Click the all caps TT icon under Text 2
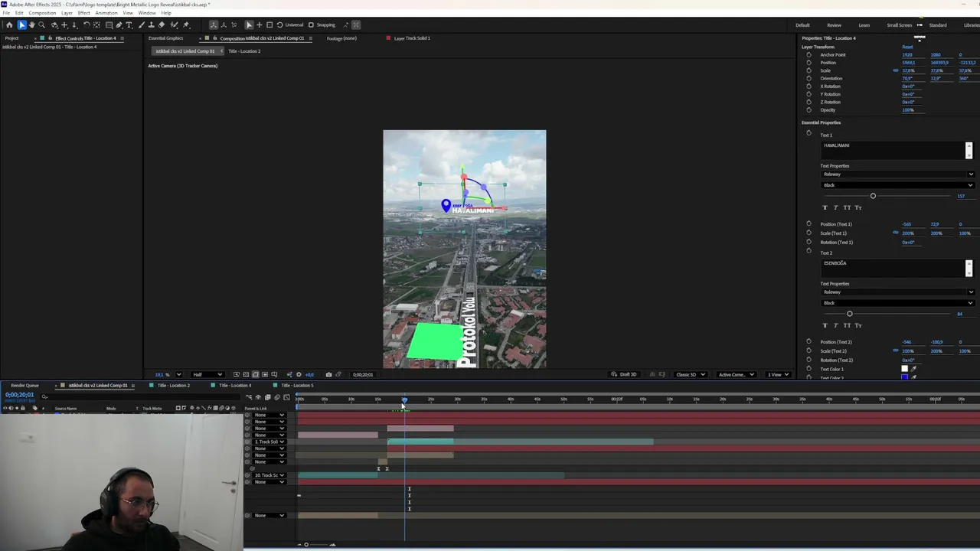The height and width of the screenshot is (551, 980). point(847,325)
